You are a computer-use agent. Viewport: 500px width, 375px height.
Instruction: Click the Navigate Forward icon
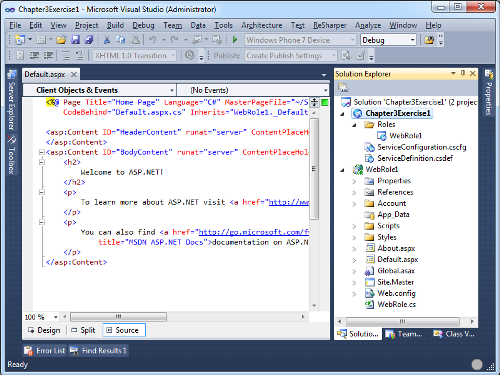click(217, 40)
